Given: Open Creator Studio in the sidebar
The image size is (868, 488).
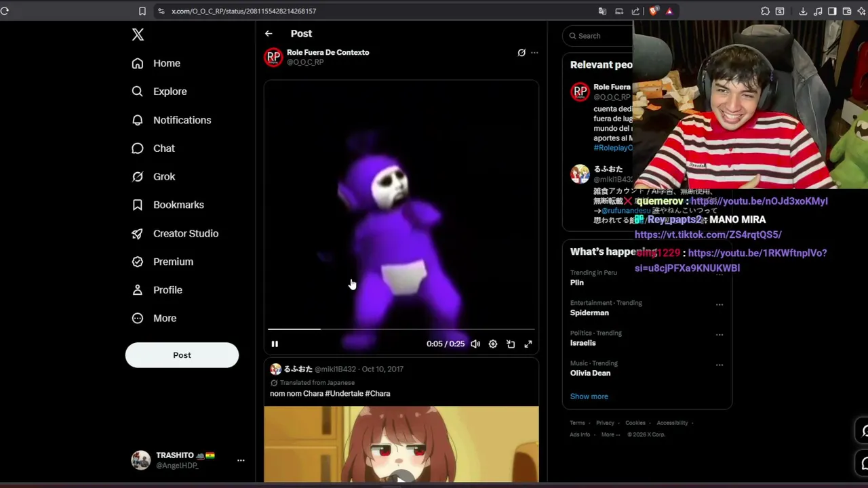Looking at the screenshot, I should coord(176,233).
